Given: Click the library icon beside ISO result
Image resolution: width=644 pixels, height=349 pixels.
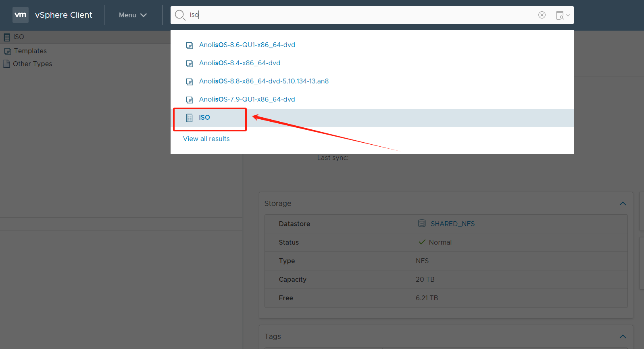Looking at the screenshot, I should (190, 118).
